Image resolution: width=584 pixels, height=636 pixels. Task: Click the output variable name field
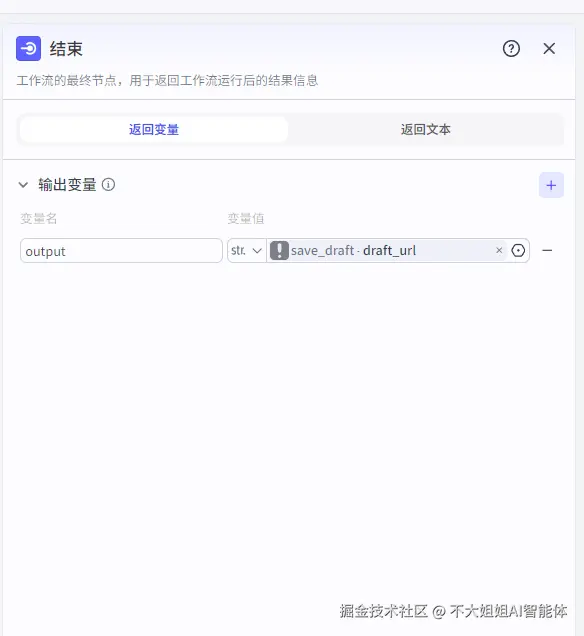[x=121, y=251]
